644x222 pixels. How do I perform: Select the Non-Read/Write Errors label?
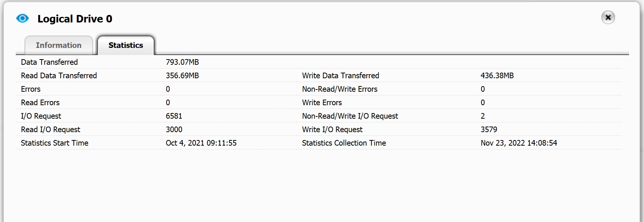tap(340, 89)
